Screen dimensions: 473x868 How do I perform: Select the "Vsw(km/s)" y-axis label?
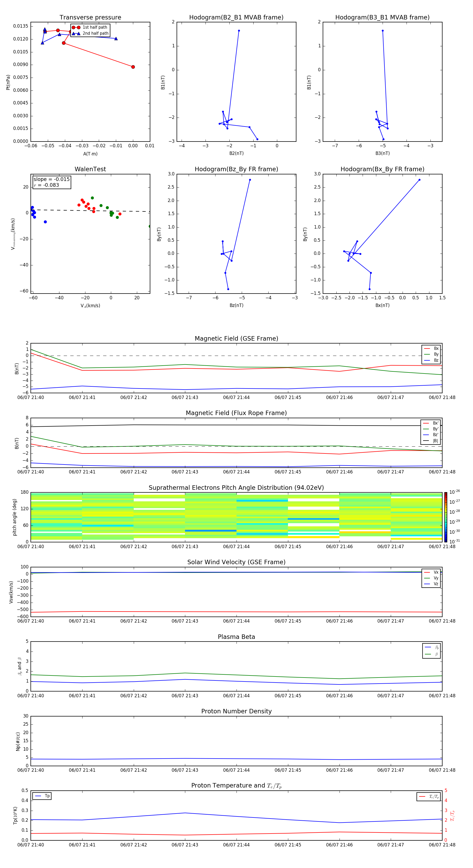click(x=11, y=592)
